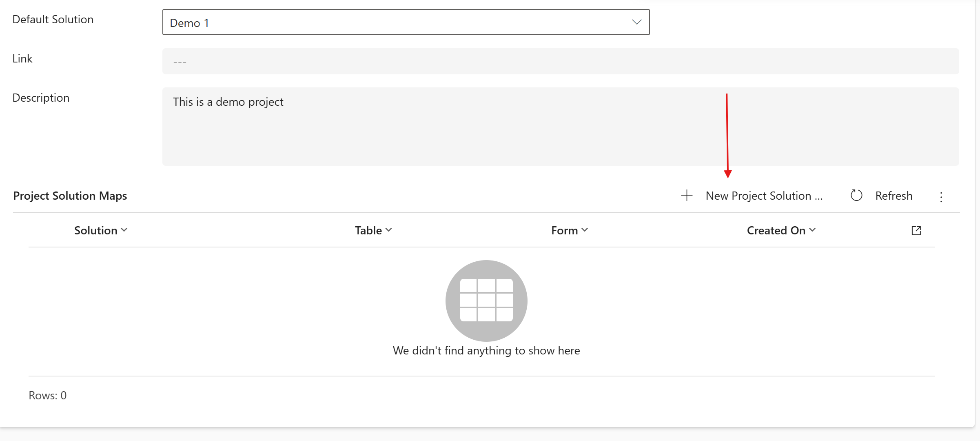Click the open-in-new-window icon in grid header

916,231
